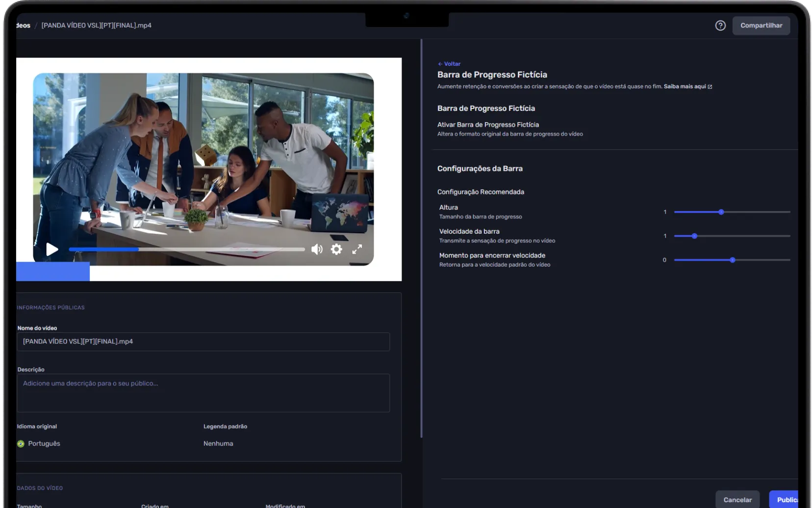Screen dimensions: 812x508
Task: Click the INFORMAÇÕES PÚBLICAS section header
Action: tap(51, 308)
